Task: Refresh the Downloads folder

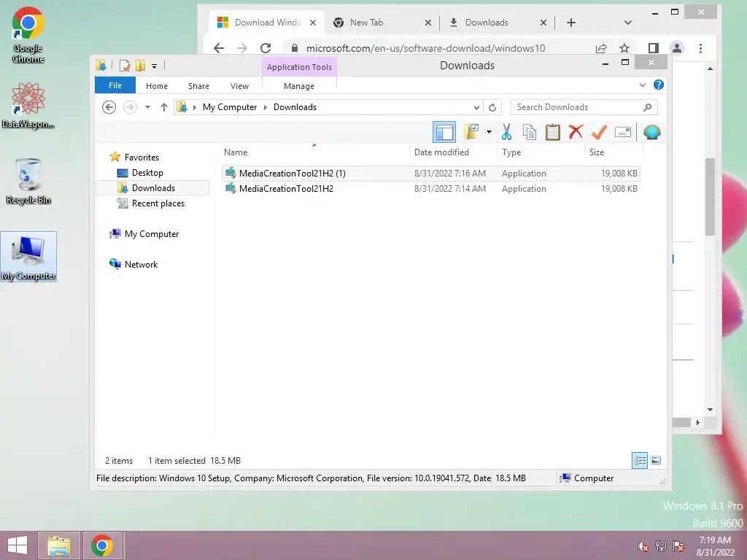Action: pos(492,108)
